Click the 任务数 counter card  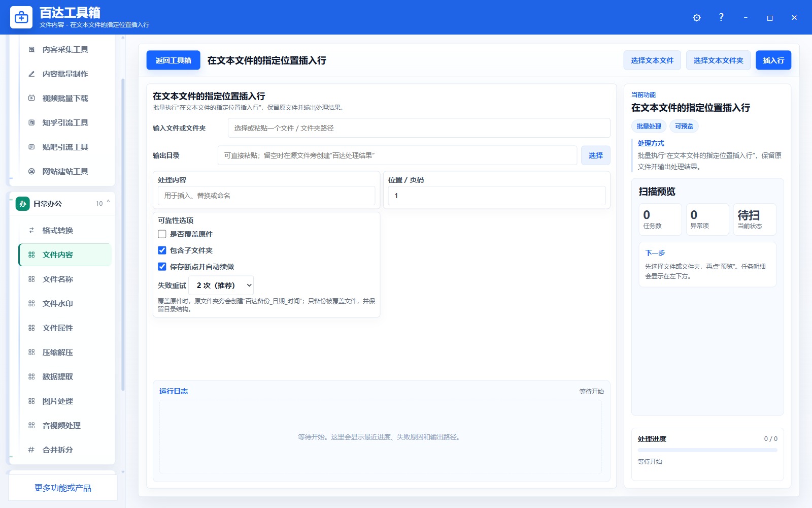(660, 219)
